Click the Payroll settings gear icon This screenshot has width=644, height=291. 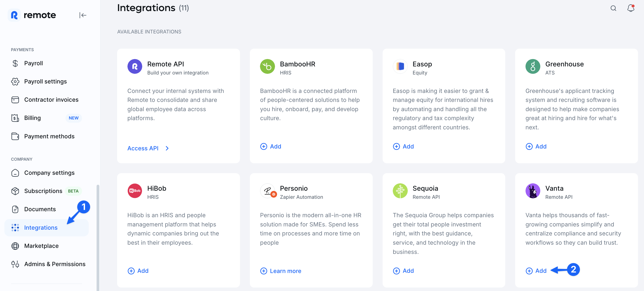click(15, 81)
